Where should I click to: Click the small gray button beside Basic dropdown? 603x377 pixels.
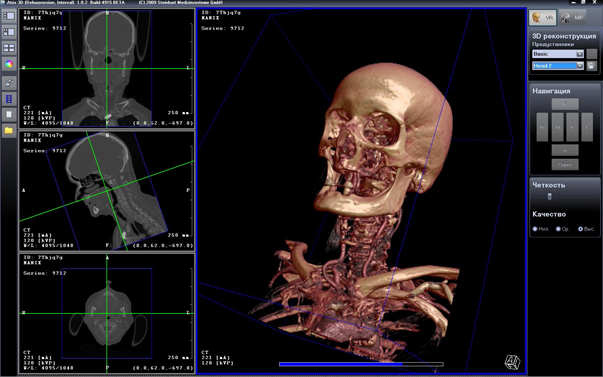click(592, 53)
